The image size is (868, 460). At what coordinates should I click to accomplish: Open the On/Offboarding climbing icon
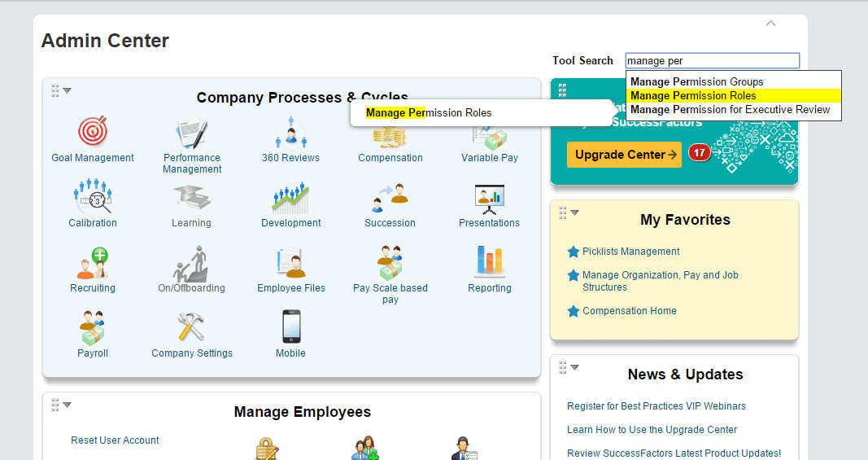point(191,264)
